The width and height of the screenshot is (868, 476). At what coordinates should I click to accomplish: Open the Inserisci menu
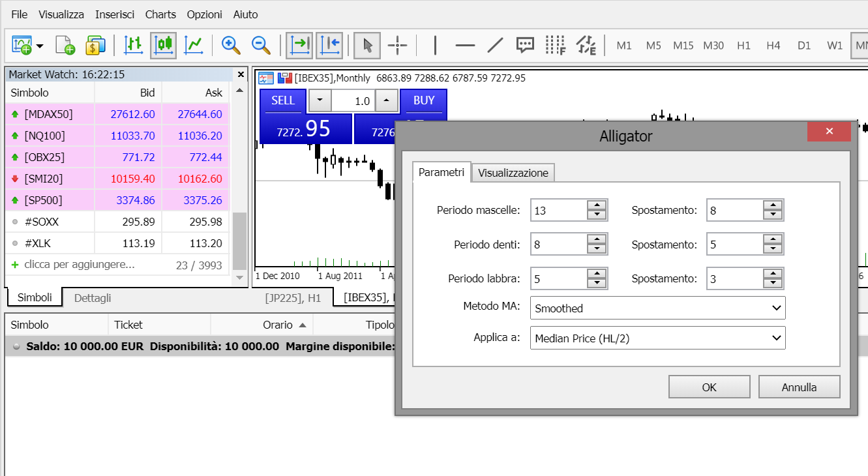click(115, 14)
